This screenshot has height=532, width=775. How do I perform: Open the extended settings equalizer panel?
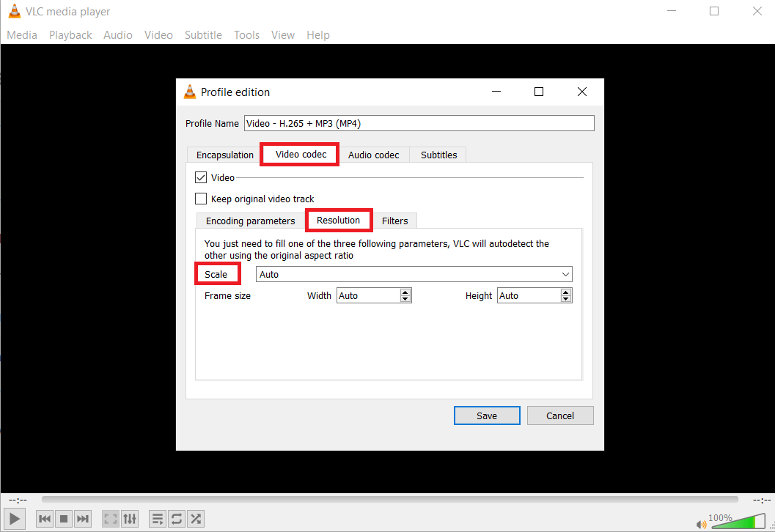click(130, 518)
